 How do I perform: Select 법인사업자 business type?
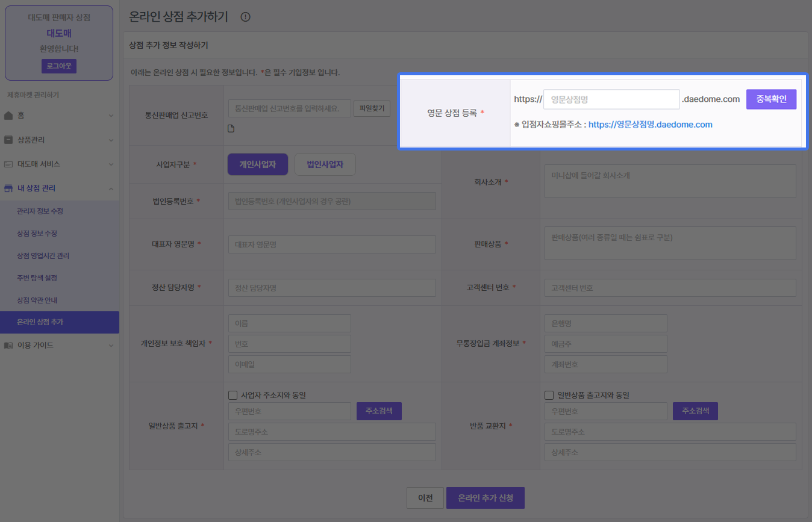325,164
